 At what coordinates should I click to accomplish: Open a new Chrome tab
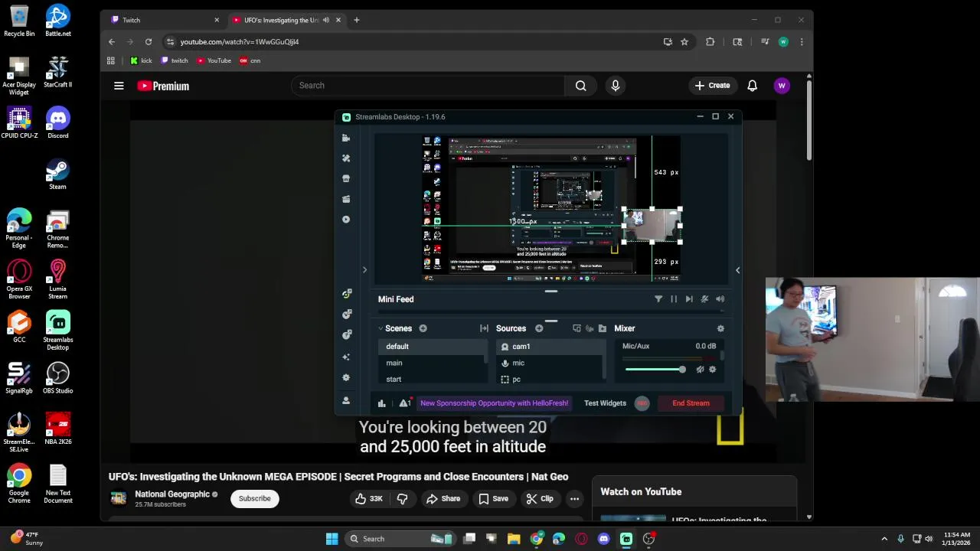[357, 20]
